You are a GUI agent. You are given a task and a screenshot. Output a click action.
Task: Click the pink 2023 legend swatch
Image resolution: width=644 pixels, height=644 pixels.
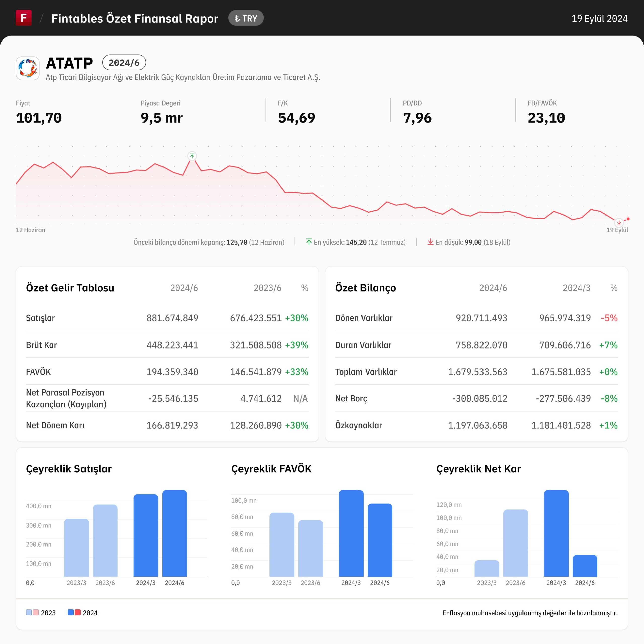pyautogui.click(x=36, y=612)
